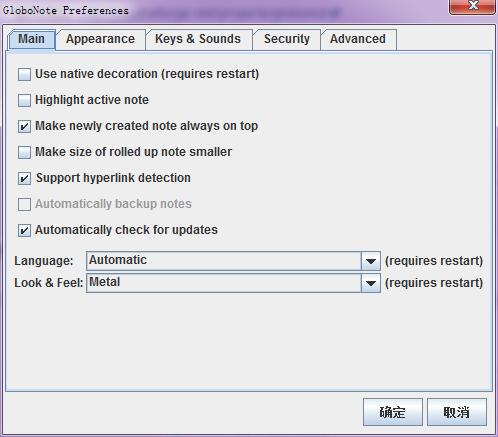The width and height of the screenshot is (498, 437).
Task: Open the Appearance tab
Action: coord(100,39)
